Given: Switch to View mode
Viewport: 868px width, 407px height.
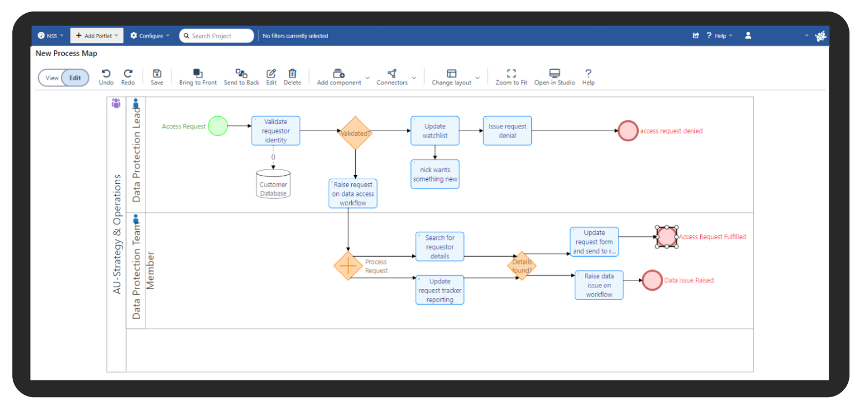Looking at the screenshot, I should pyautogui.click(x=52, y=77).
